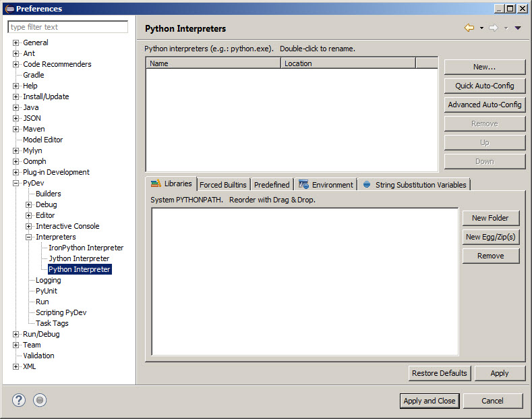
Task: Collapse the Interpreters tree node
Action: 29,237
